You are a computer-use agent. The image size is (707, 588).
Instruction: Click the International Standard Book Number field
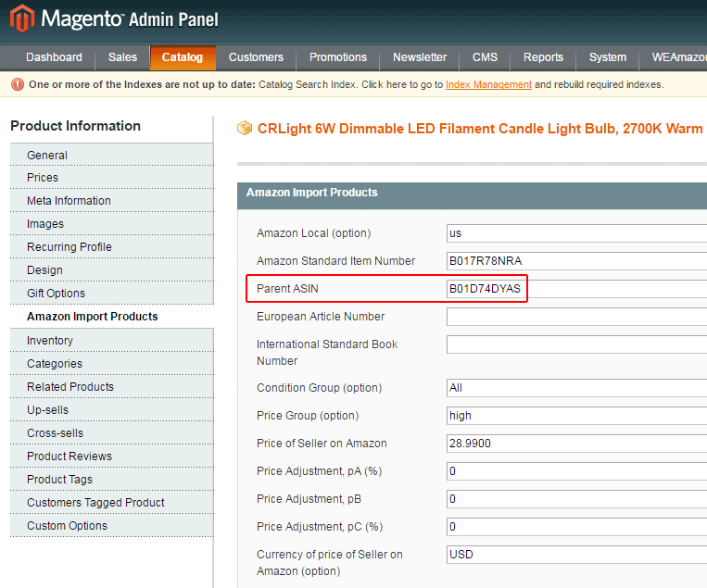pyautogui.click(x=576, y=344)
